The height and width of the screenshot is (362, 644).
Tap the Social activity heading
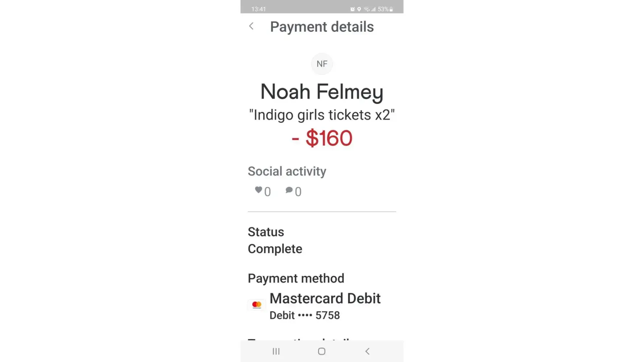[x=287, y=171]
